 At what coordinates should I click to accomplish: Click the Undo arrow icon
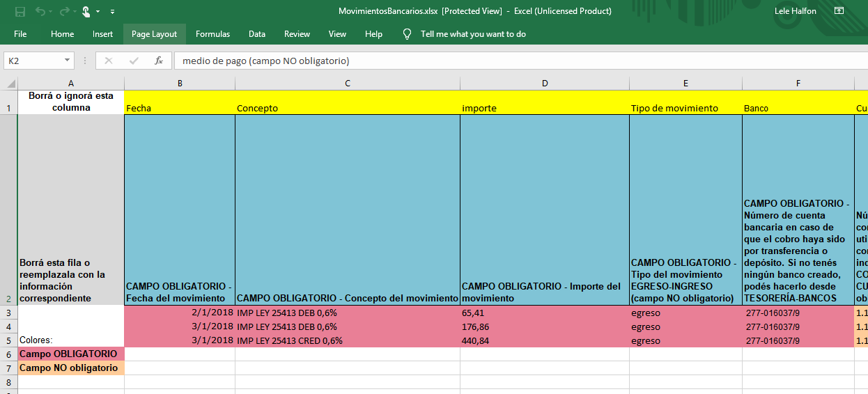39,11
